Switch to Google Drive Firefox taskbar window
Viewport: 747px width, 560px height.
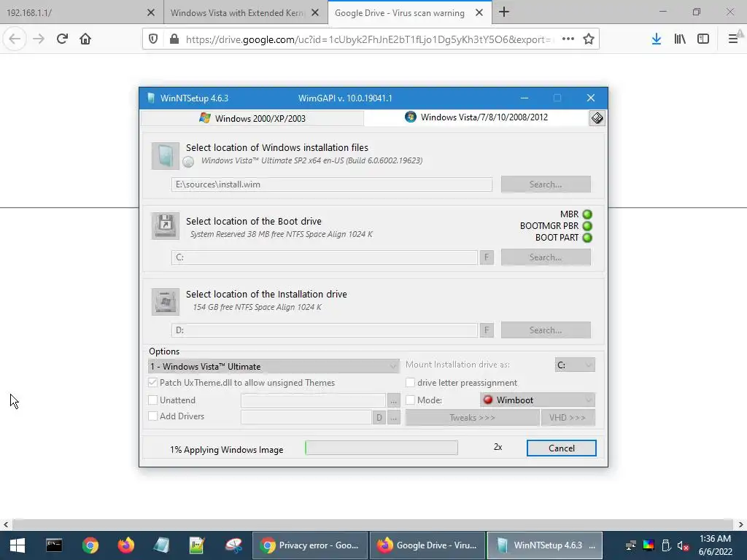click(427, 545)
